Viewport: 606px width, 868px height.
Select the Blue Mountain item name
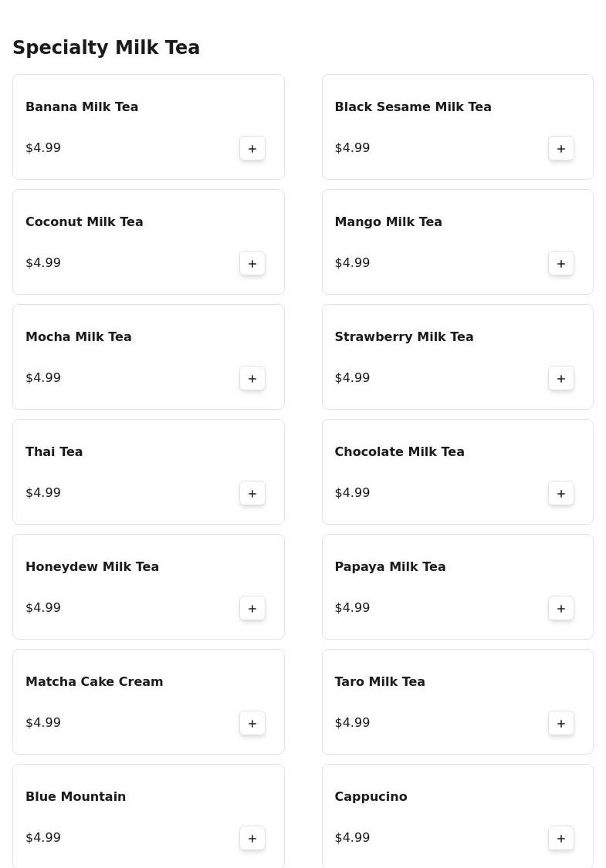click(76, 796)
